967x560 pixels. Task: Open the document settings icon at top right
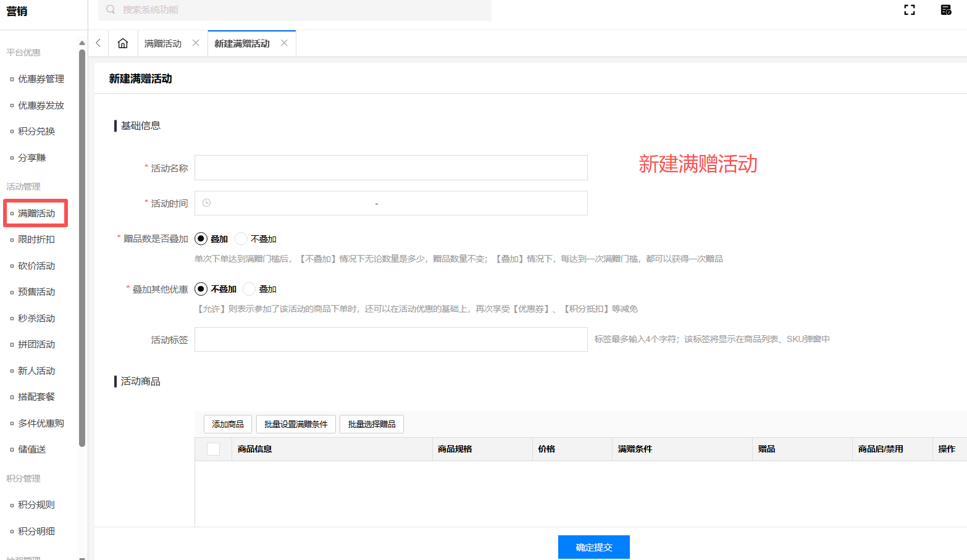click(x=946, y=10)
